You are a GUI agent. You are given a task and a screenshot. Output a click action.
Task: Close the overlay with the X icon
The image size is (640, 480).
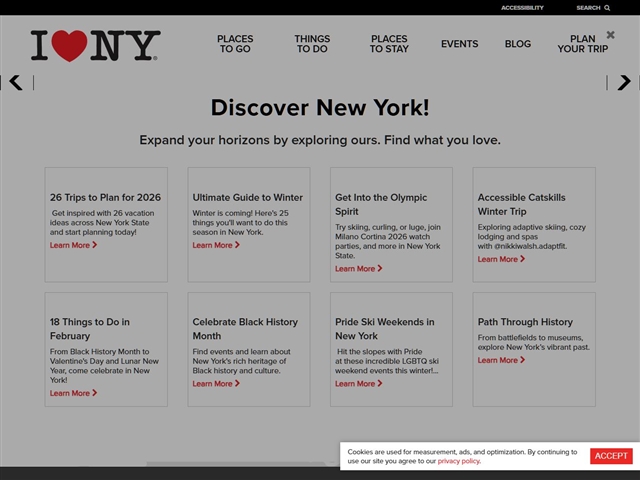(610, 35)
